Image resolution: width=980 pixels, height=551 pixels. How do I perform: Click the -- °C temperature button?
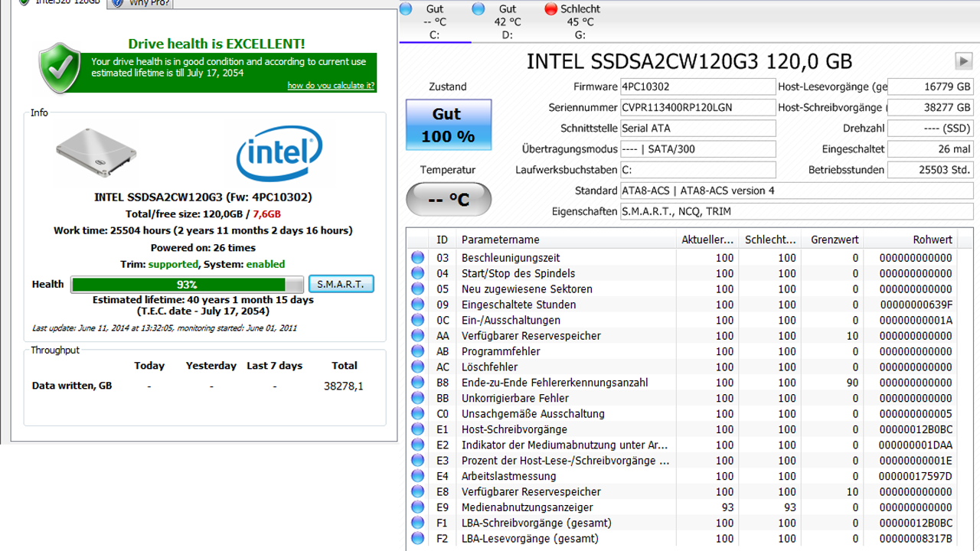pyautogui.click(x=449, y=200)
